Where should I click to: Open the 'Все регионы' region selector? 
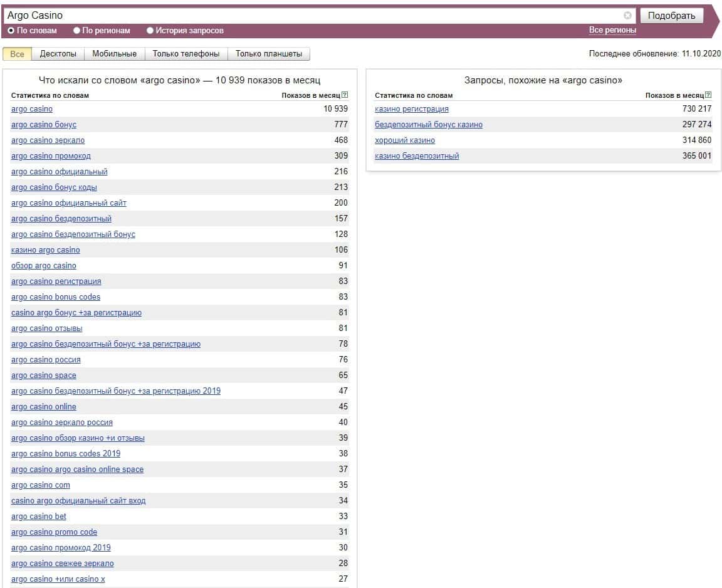point(612,30)
